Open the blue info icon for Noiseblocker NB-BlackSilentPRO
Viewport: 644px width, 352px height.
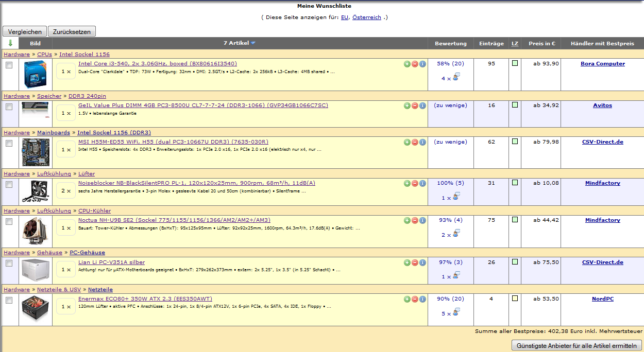click(x=422, y=183)
